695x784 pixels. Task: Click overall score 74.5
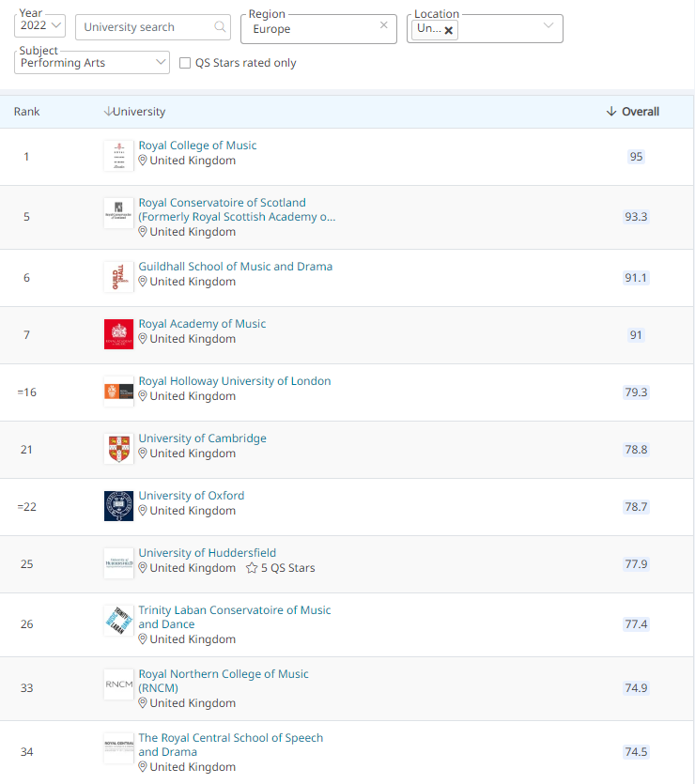click(x=636, y=752)
